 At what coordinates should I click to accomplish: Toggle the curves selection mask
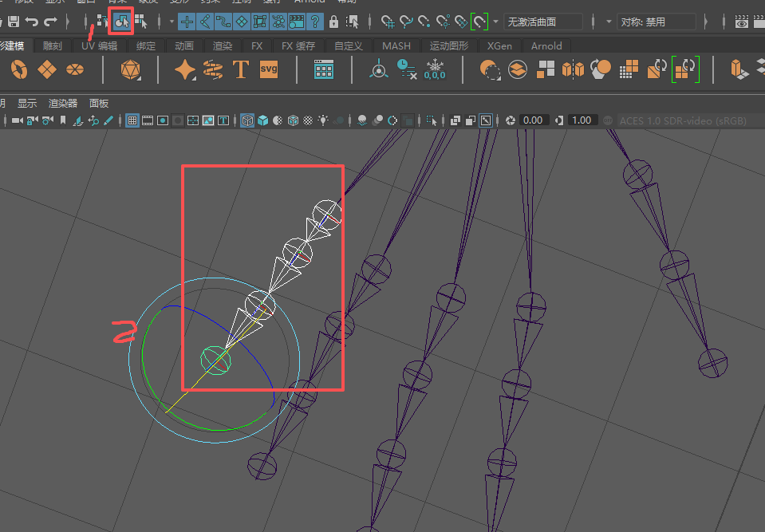click(223, 22)
